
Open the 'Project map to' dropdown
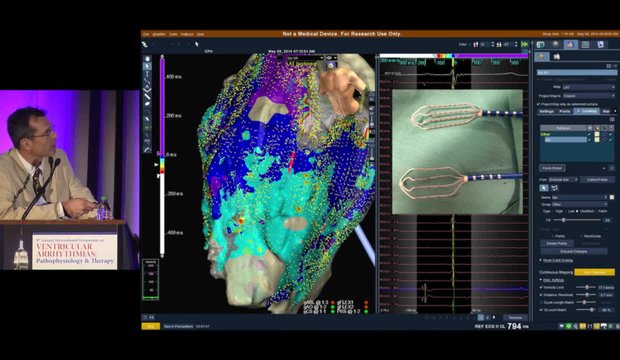click(589, 96)
